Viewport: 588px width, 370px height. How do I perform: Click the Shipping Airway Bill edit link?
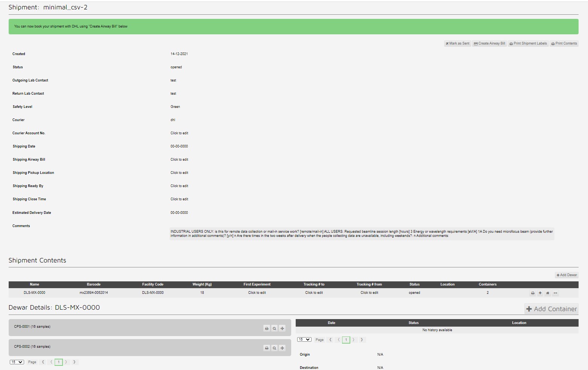tap(179, 159)
